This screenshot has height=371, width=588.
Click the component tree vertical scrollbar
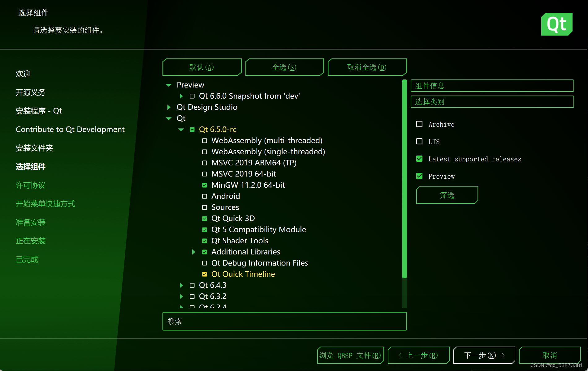404,179
